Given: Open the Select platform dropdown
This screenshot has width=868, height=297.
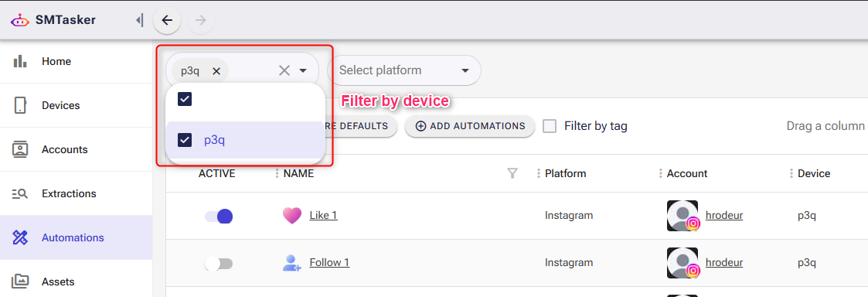Looking at the screenshot, I should click(404, 70).
